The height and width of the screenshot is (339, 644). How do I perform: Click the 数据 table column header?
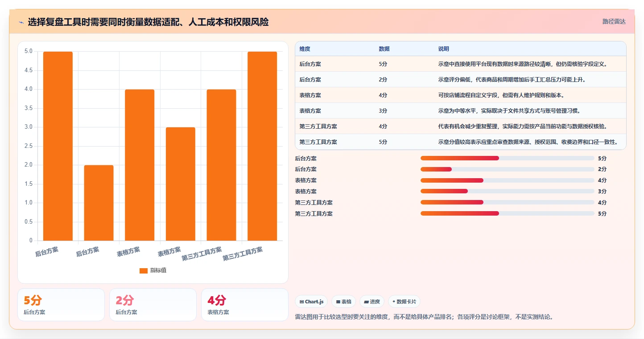[x=384, y=49]
